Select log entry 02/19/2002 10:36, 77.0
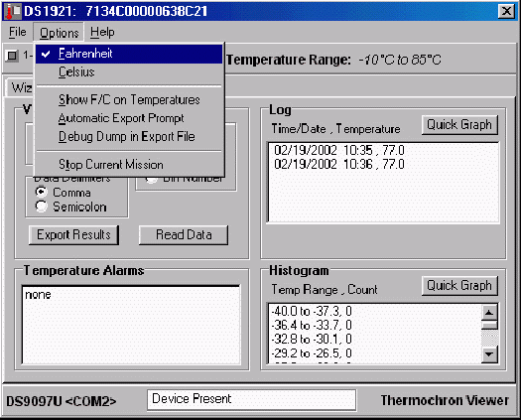This screenshot has width=521, height=420. (x=339, y=164)
